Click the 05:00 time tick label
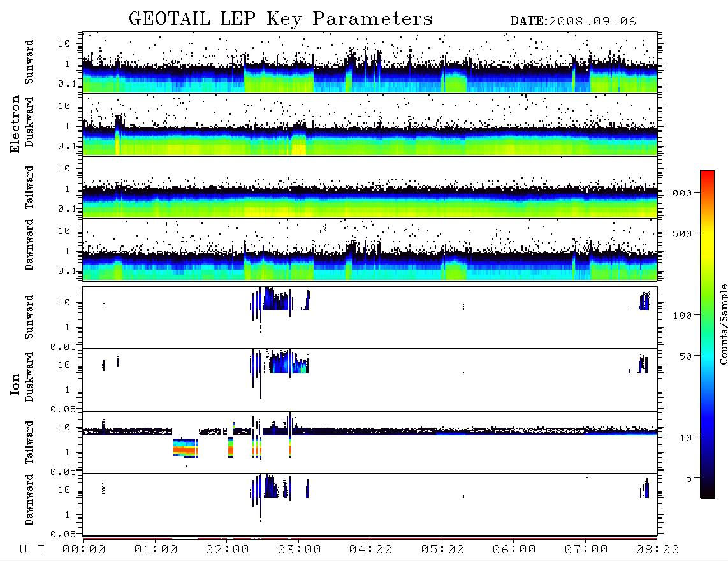 (x=442, y=550)
